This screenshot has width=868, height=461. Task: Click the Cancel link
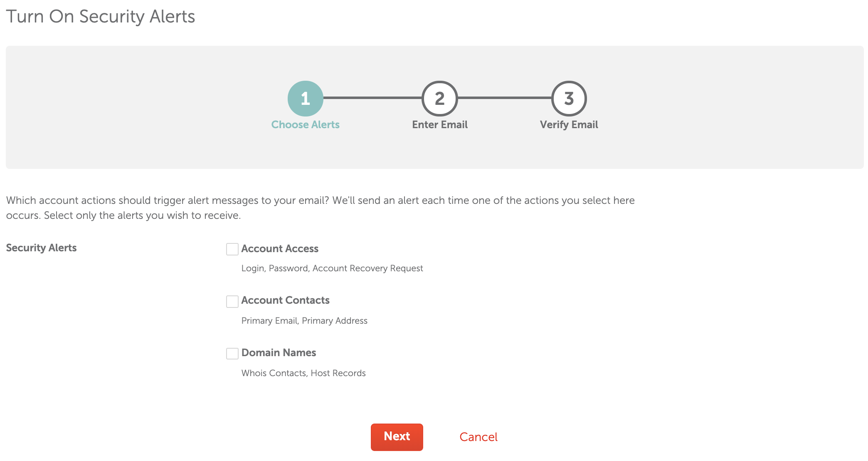(478, 437)
